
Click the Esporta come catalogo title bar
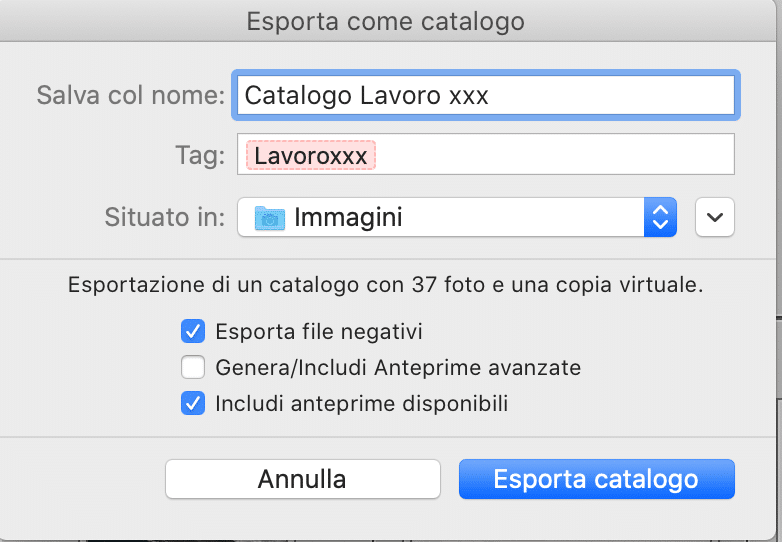point(386,21)
